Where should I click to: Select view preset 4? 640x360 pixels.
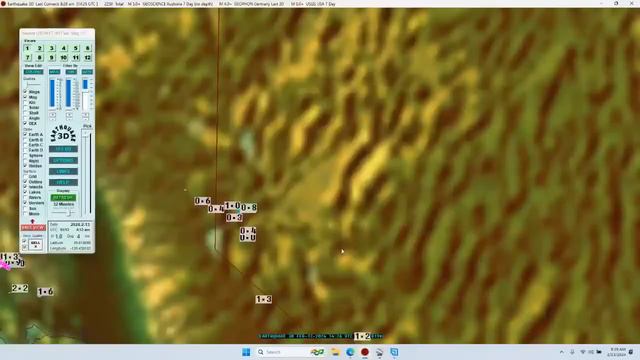[63, 48]
